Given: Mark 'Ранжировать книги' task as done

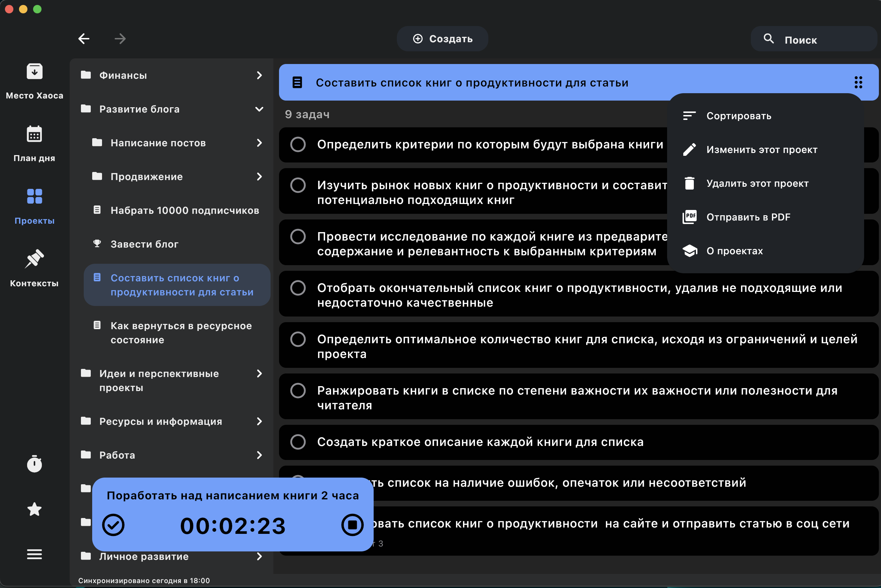Looking at the screenshot, I should [x=298, y=391].
